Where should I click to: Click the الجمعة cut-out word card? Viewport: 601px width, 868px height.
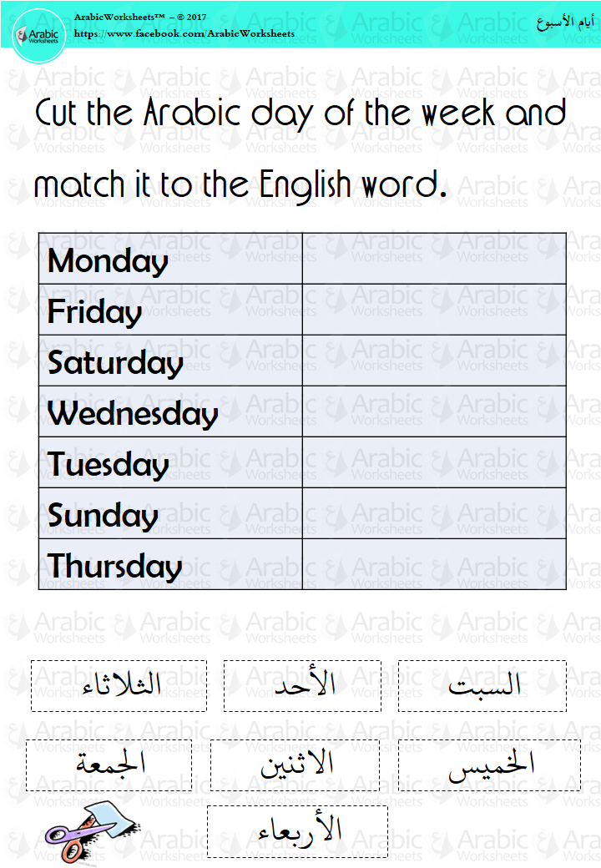click(109, 765)
